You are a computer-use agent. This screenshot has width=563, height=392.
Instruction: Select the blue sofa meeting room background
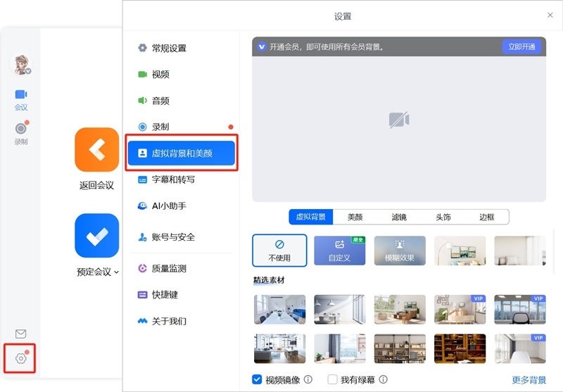[x=279, y=310]
